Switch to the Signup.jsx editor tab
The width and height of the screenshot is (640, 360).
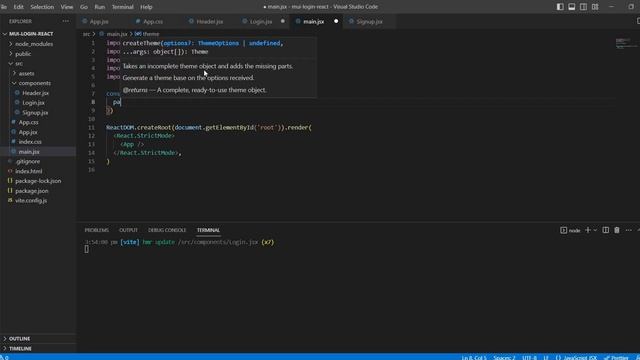click(x=369, y=22)
